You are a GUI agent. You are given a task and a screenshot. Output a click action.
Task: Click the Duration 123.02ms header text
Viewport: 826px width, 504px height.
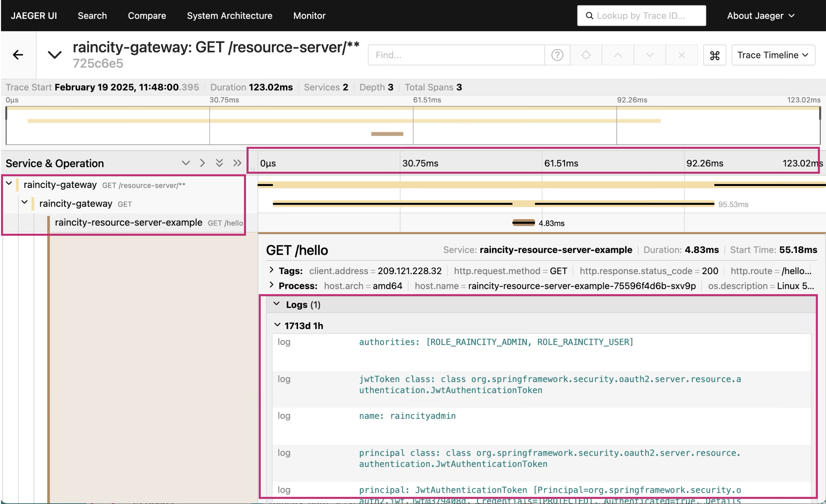[251, 87]
